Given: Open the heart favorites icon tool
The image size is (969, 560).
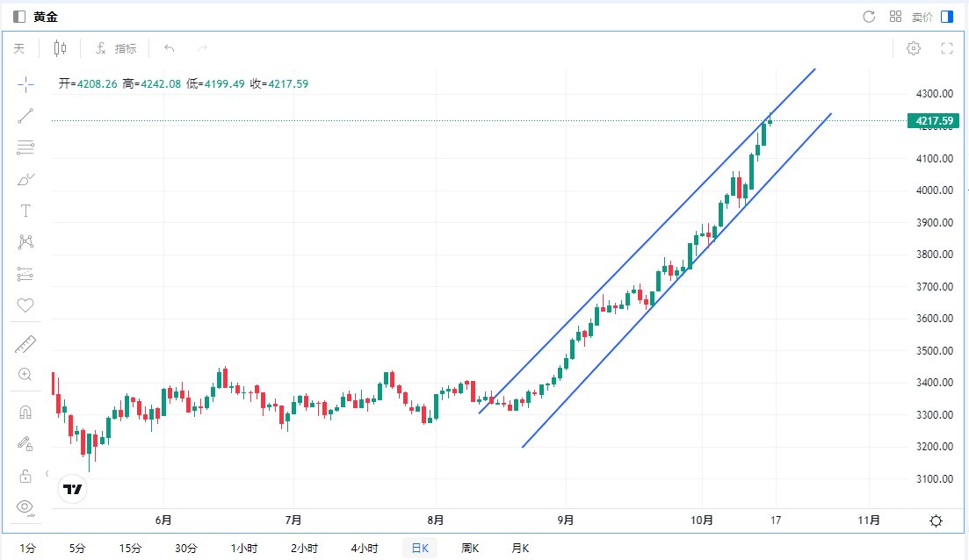Looking at the screenshot, I should pos(25,305).
